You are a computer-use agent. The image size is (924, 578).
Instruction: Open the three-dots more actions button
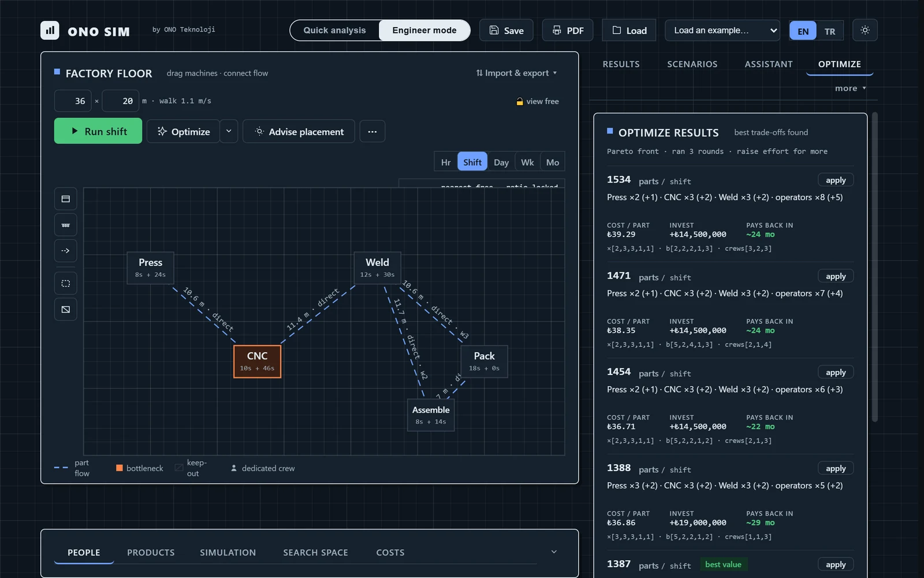point(372,132)
